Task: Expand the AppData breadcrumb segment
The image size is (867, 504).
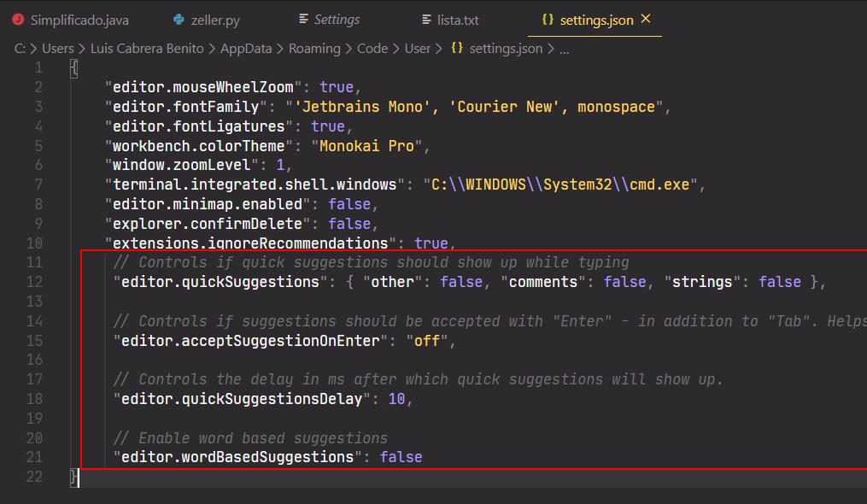Action: point(246,49)
